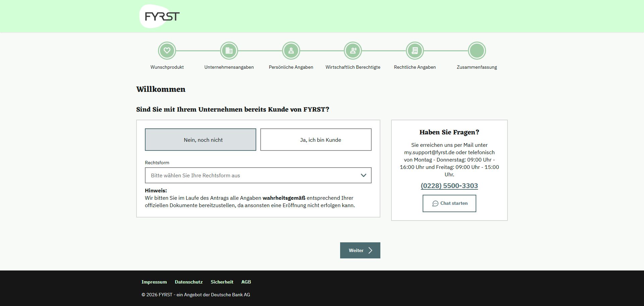Open the Sicherheit footer link
Image resolution: width=644 pixels, height=306 pixels.
click(222, 282)
